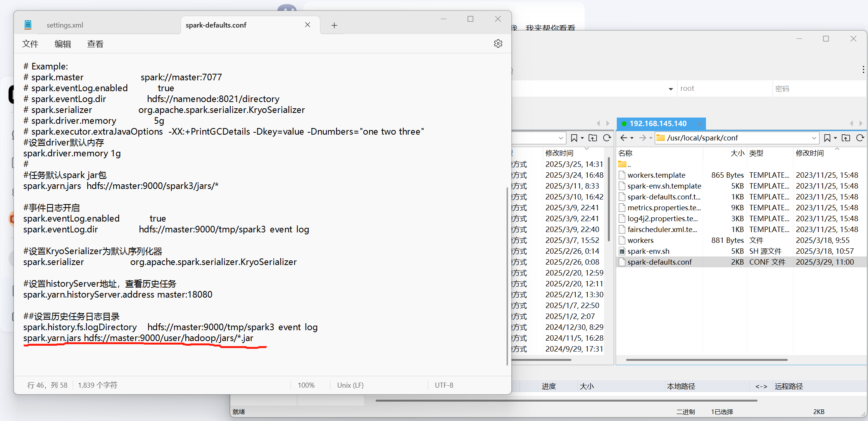Open the three-dot menu in the transfer window

[864, 69]
